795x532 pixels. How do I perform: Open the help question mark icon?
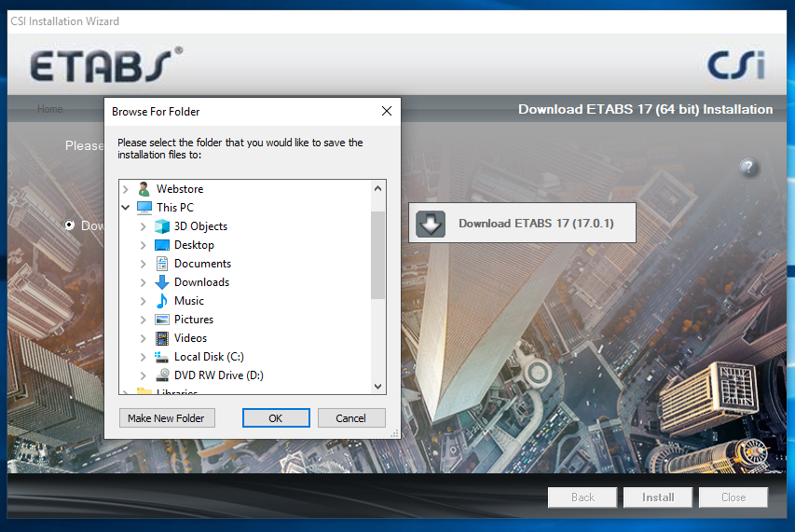point(748,167)
